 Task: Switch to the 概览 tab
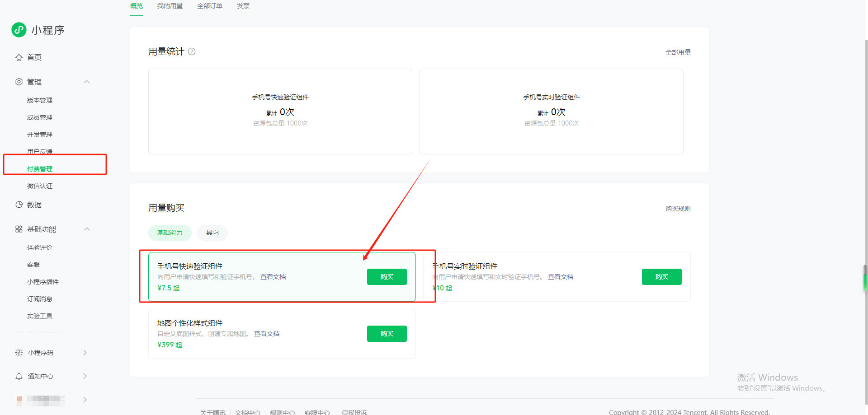[x=137, y=6]
